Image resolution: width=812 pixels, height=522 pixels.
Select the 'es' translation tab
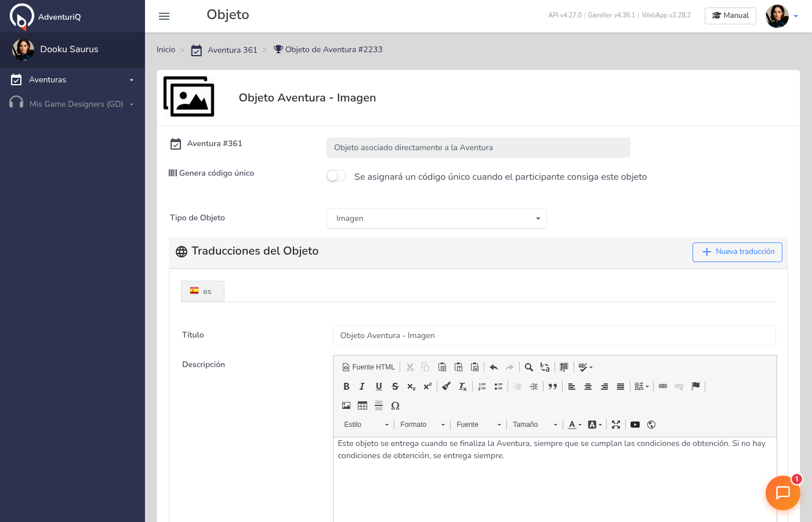(202, 291)
